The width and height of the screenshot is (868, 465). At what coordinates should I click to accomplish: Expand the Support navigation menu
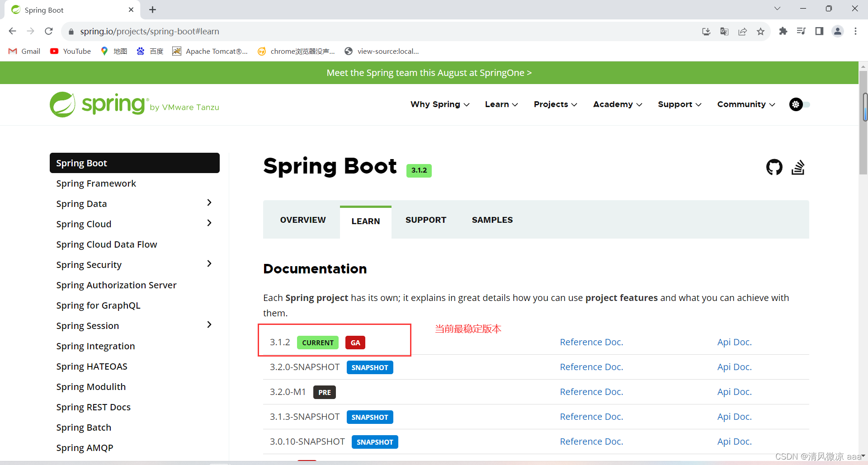point(679,104)
